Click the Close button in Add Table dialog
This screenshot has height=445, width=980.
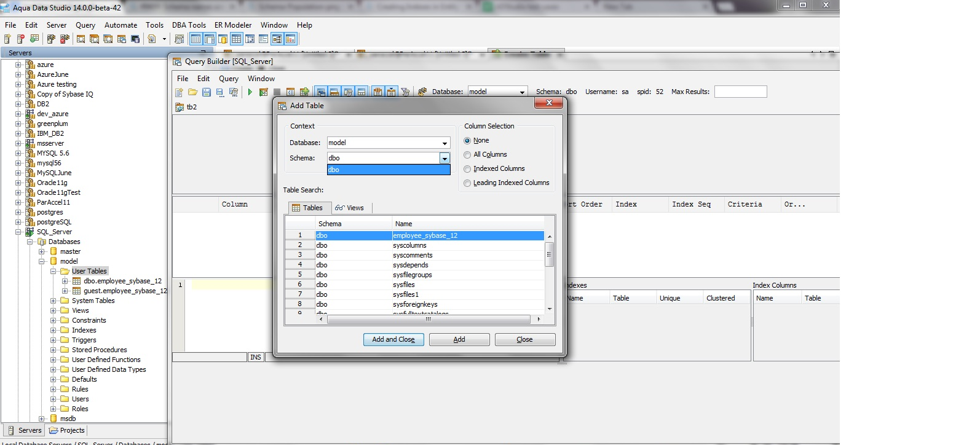click(x=525, y=339)
